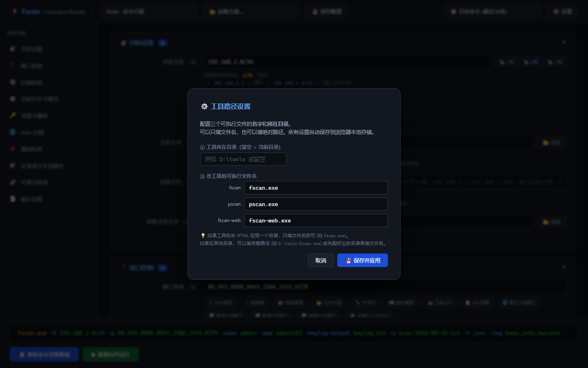This screenshot has width=588, height=368.
Task: Click the lightbulb hint icon
Action: (203, 236)
